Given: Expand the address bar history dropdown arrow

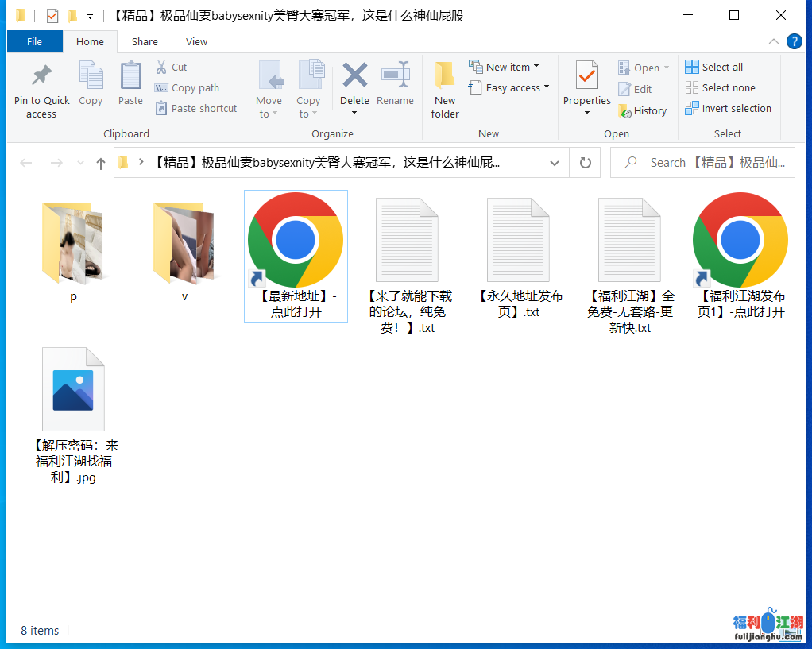Looking at the screenshot, I should pos(554,163).
